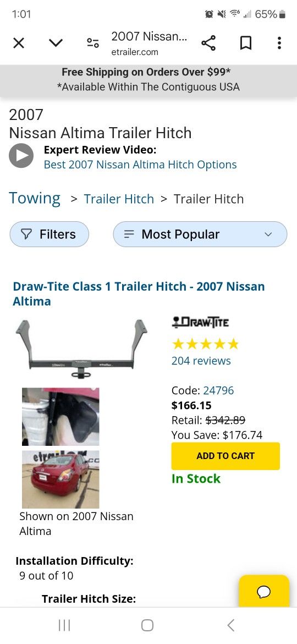
Task: Play the Expert Review Video
Action: tap(21, 156)
